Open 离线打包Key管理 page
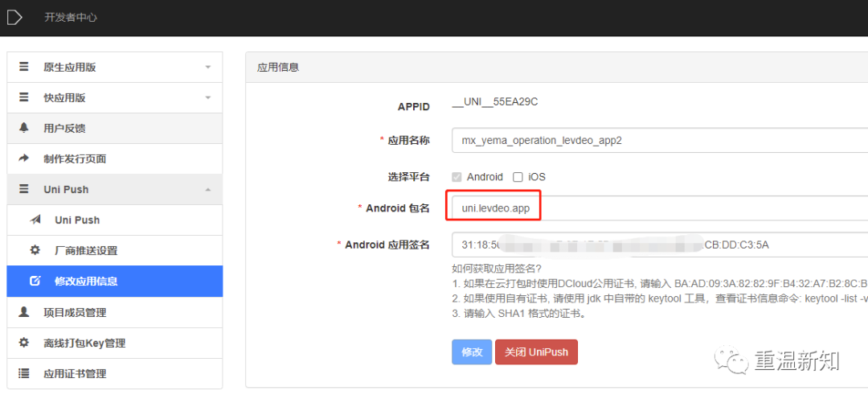The width and height of the screenshot is (868, 399). tap(115, 343)
